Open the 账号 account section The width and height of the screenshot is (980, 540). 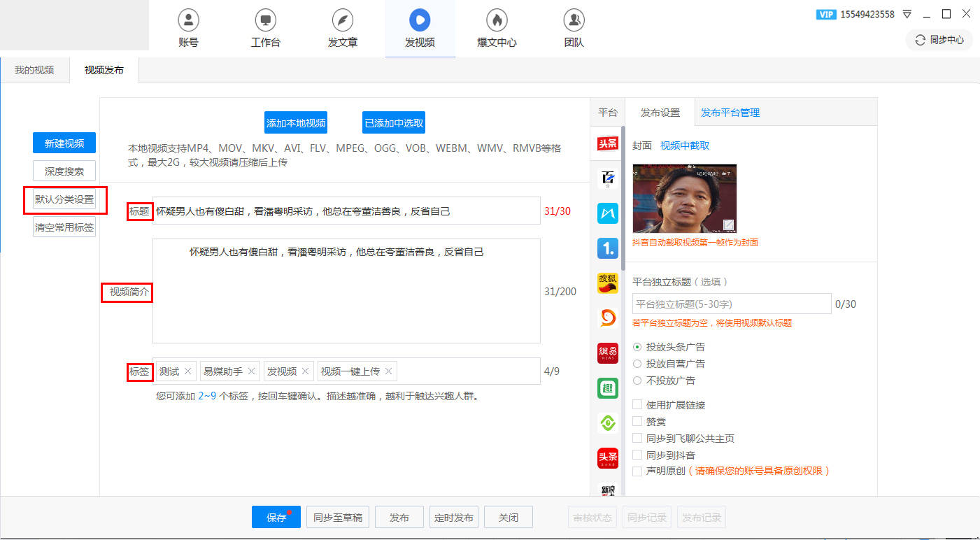pos(187,28)
